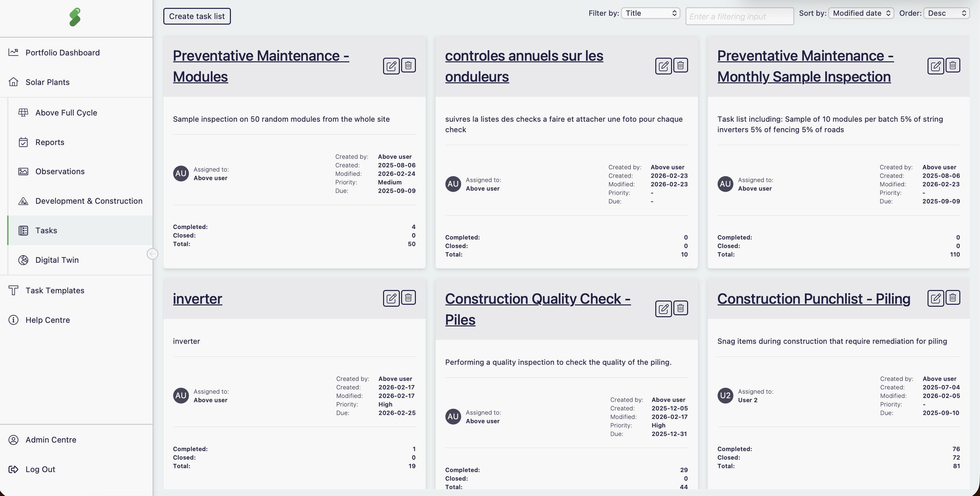980x496 pixels.
Task: Open Digital Twin in sidebar
Action: click(57, 260)
